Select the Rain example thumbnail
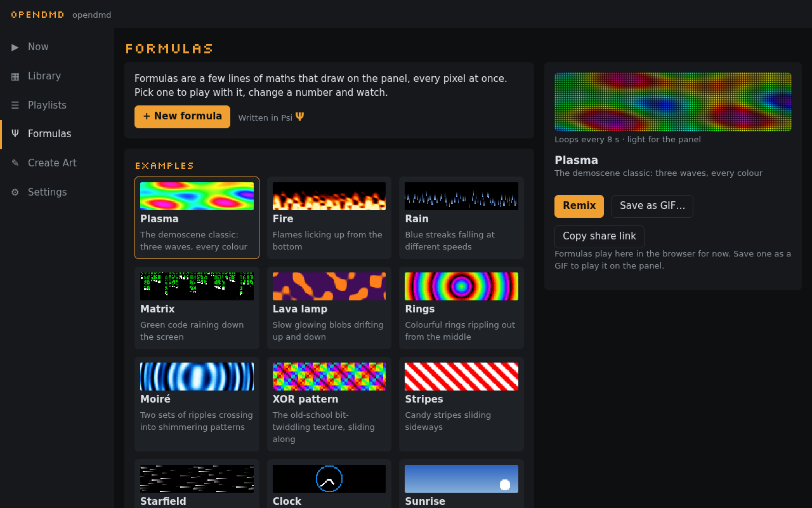This screenshot has width=812, height=508. (x=461, y=196)
